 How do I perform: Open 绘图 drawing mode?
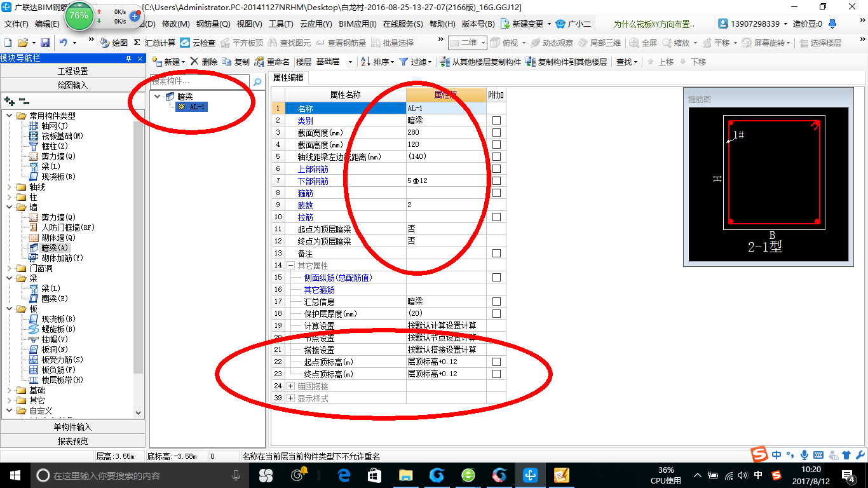point(114,43)
